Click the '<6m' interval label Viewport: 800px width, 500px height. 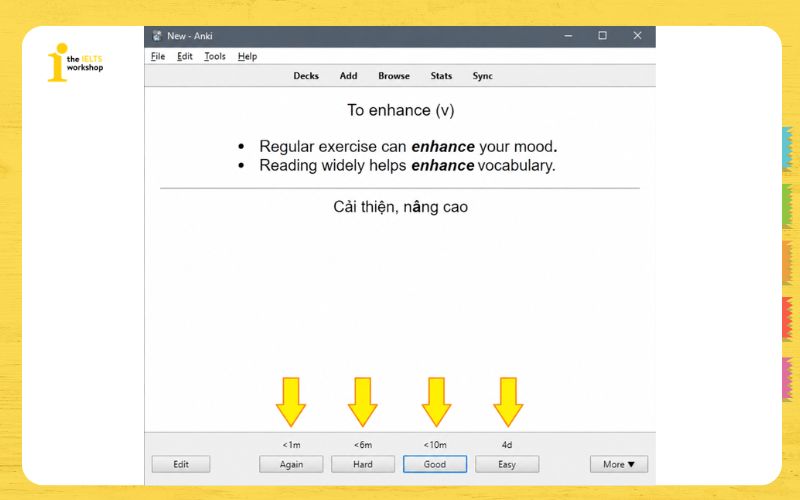363,445
